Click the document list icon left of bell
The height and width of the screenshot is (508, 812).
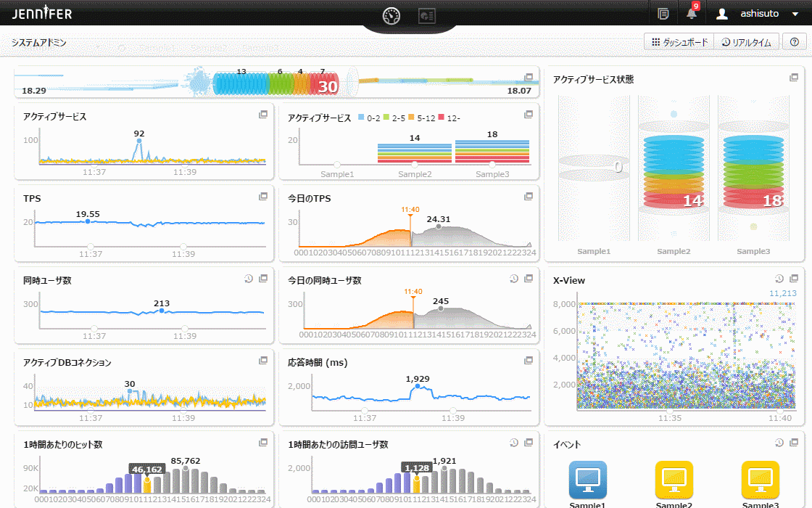[663, 13]
